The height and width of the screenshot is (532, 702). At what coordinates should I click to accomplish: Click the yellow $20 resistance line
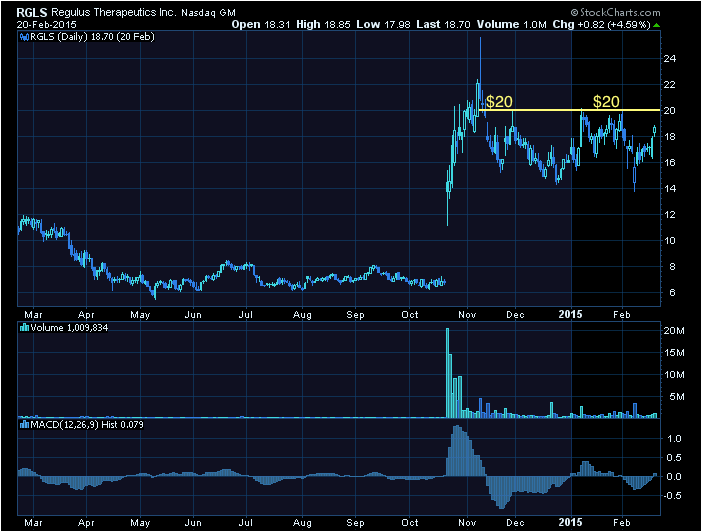click(x=569, y=110)
